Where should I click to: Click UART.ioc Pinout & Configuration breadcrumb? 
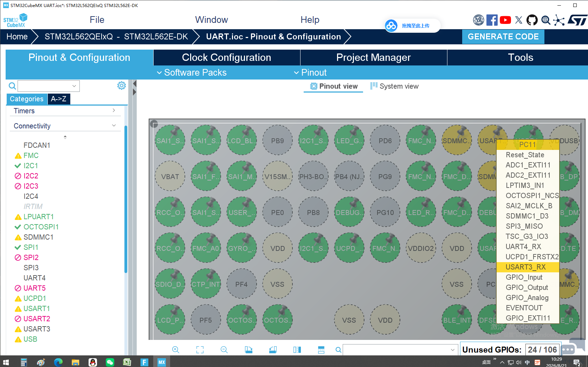coord(273,37)
